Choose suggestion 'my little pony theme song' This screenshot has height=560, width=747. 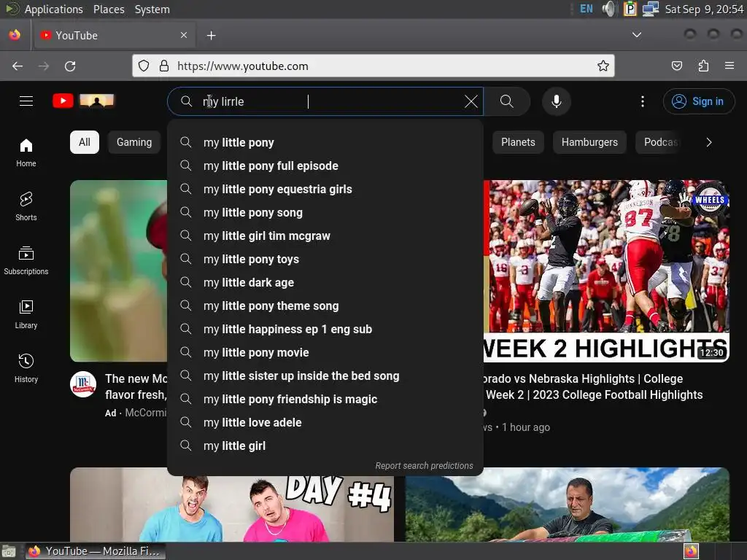[325, 306]
